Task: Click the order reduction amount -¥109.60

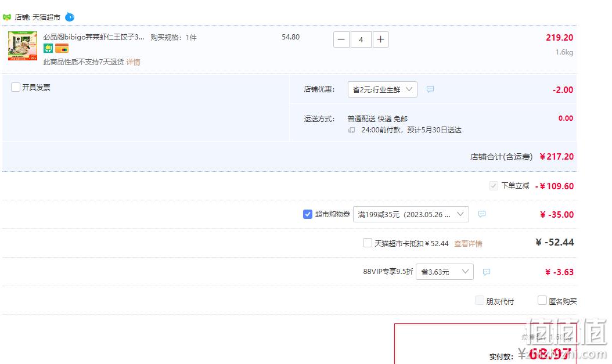Action: [555, 186]
